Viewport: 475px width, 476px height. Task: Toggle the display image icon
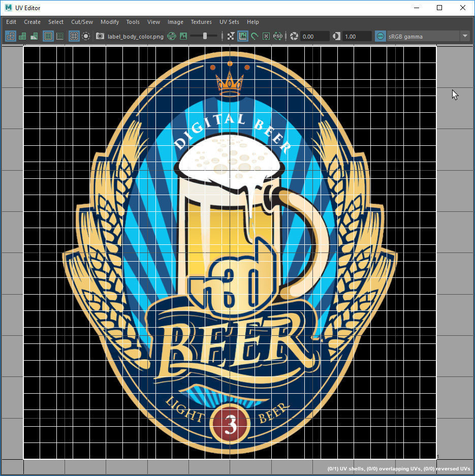click(x=242, y=37)
